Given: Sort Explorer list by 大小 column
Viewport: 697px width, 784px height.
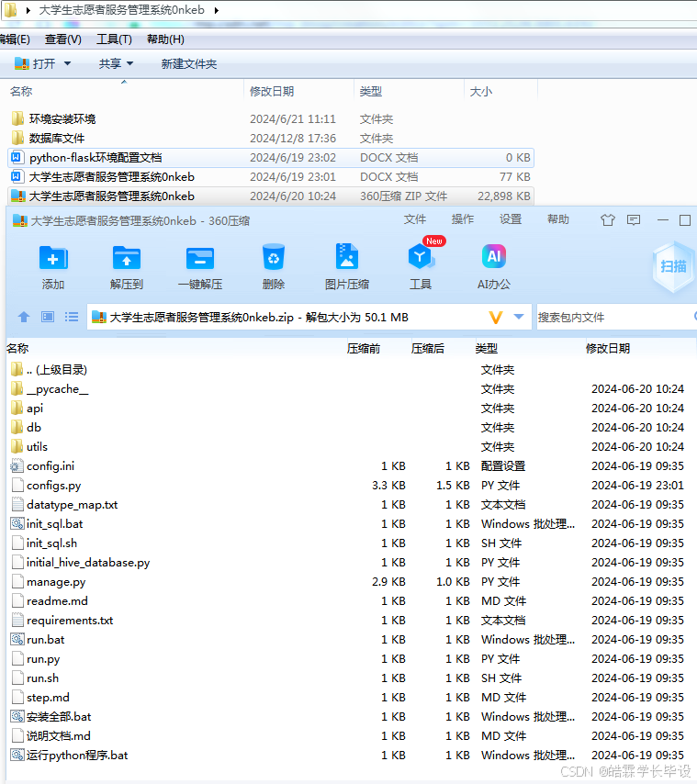Looking at the screenshot, I should (481, 92).
